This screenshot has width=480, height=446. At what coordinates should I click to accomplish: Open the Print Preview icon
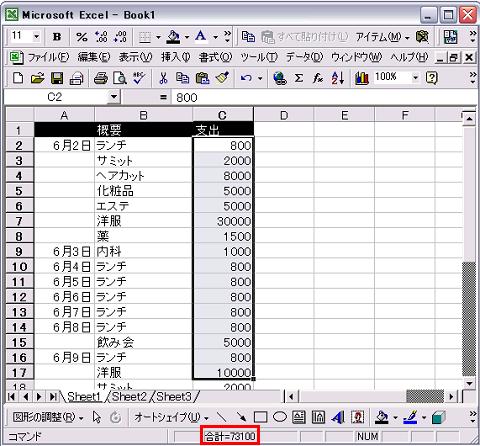tap(120, 78)
